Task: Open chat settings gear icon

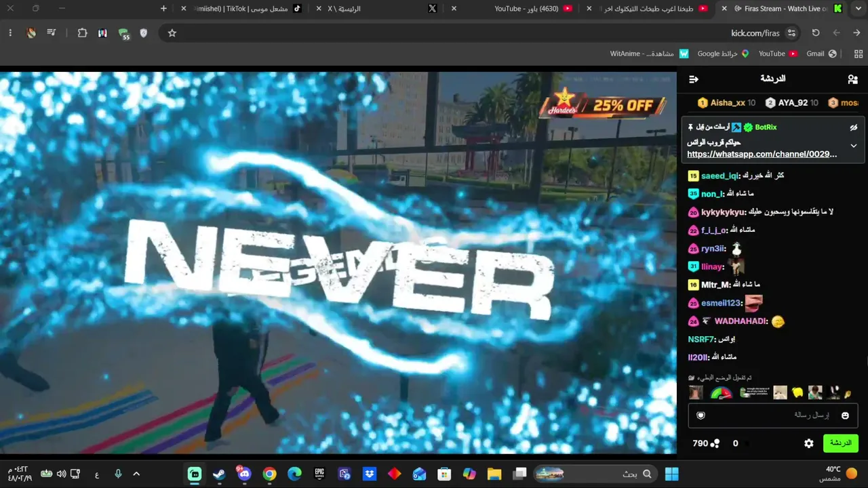Action: (x=809, y=443)
